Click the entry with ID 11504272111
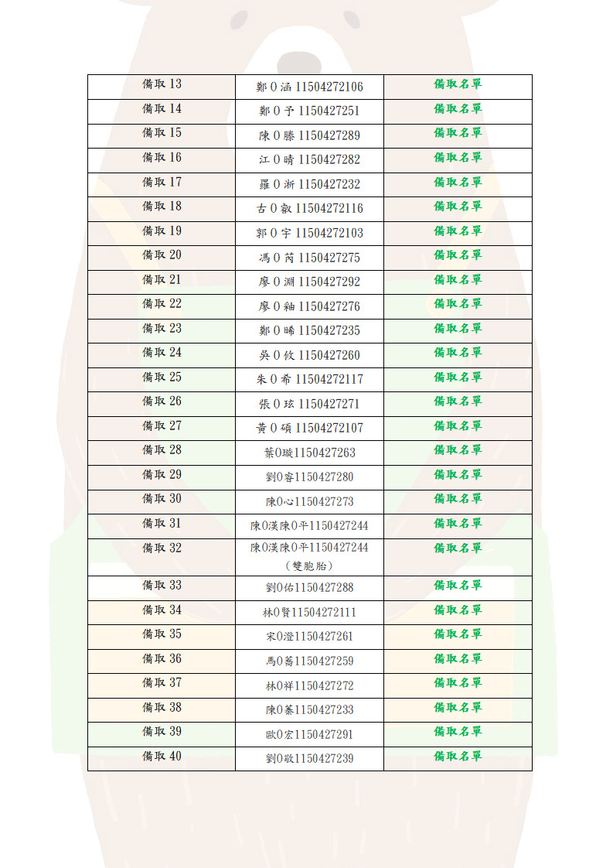The height and width of the screenshot is (868, 613). click(x=309, y=612)
